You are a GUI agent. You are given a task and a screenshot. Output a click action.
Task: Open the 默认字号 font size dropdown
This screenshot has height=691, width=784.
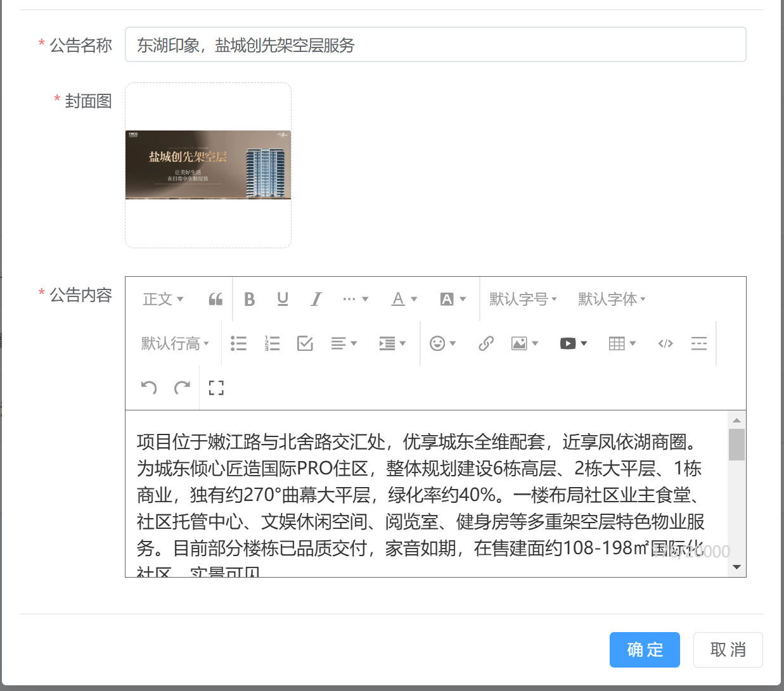pyautogui.click(x=523, y=299)
